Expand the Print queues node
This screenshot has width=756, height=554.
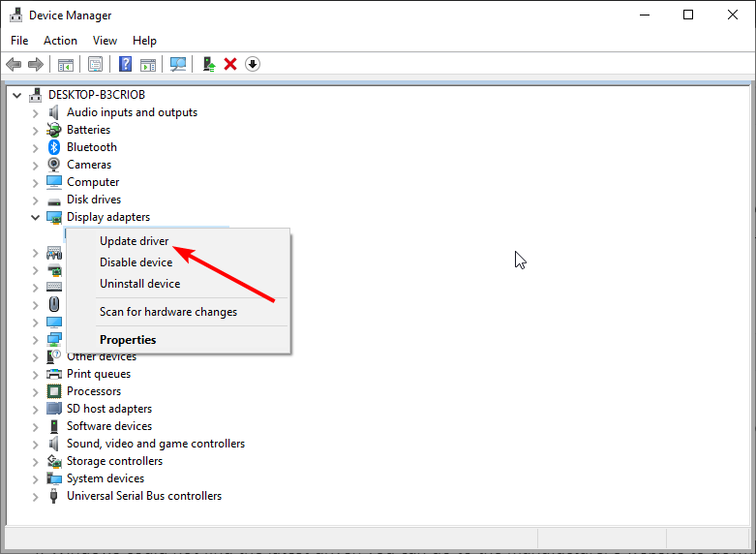tap(35, 375)
